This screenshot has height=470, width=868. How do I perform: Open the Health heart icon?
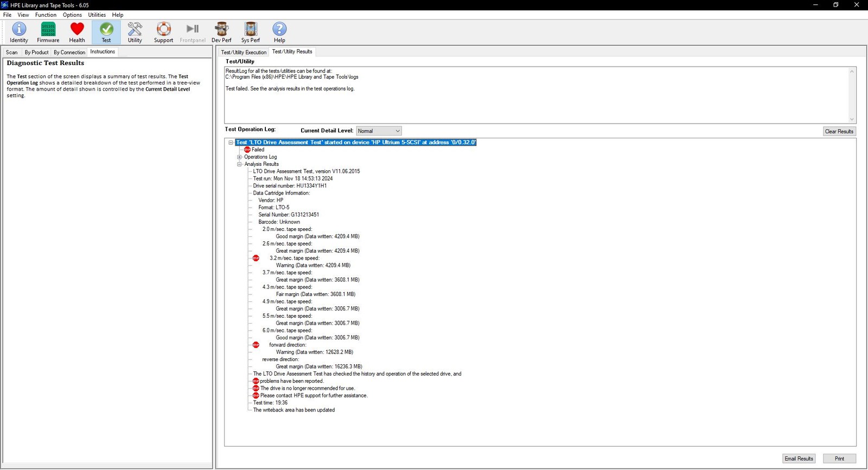[77, 32]
